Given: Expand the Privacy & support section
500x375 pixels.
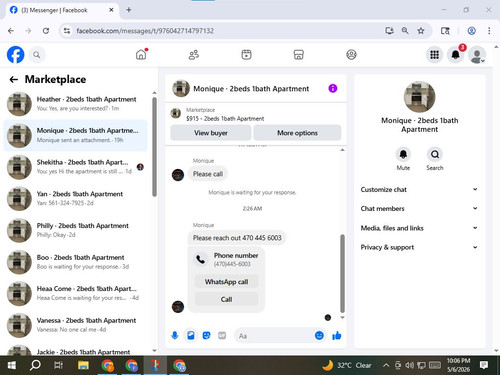Looking at the screenshot, I should 419,247.
